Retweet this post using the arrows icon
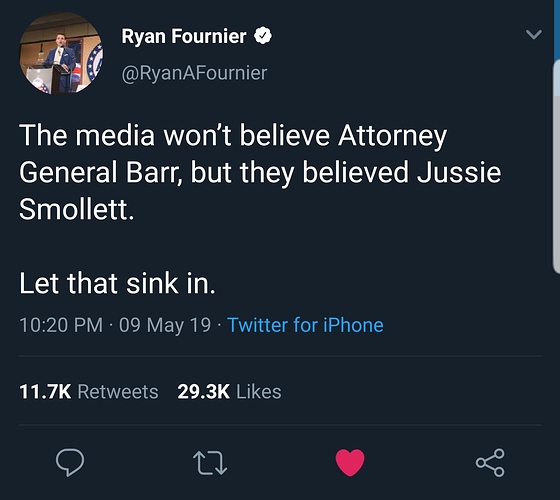The image size is (560, 500). pyautogui.click(x=210, y=463)
